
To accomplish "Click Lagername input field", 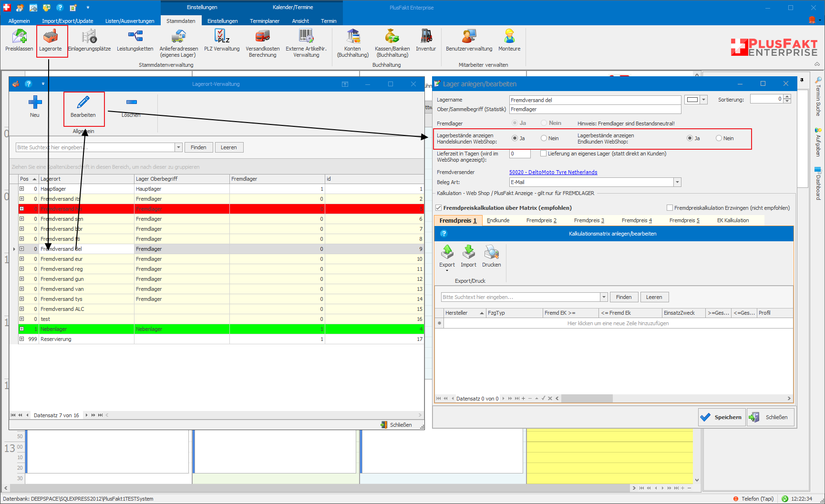I will coord(595,100).
